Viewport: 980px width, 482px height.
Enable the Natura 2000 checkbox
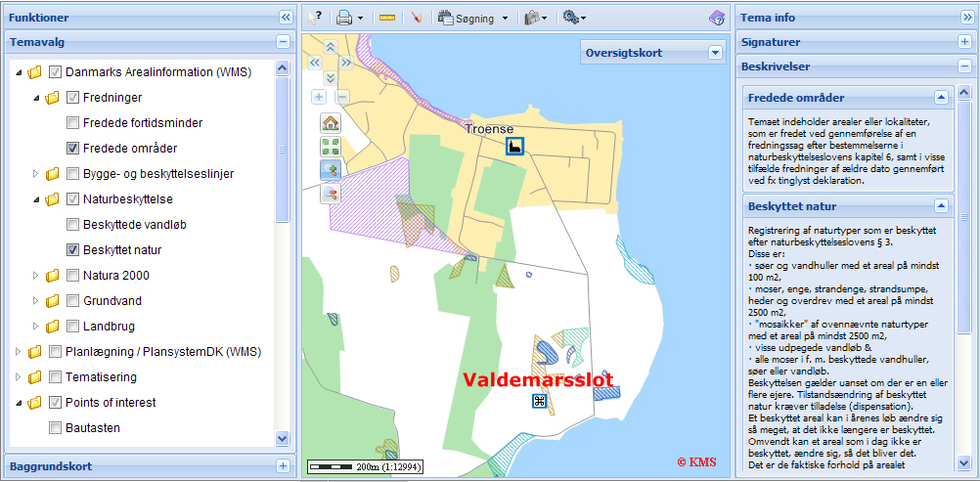tap(72, 276)
